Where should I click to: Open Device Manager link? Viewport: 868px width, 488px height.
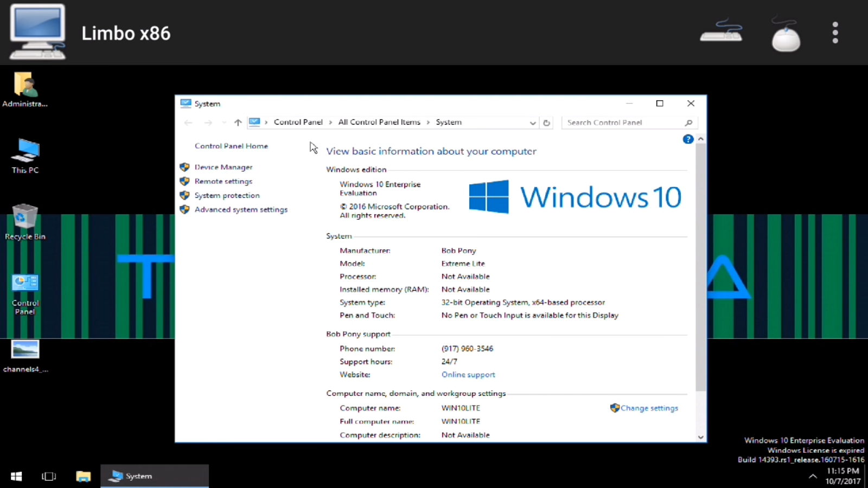click(x=224, y=167)
